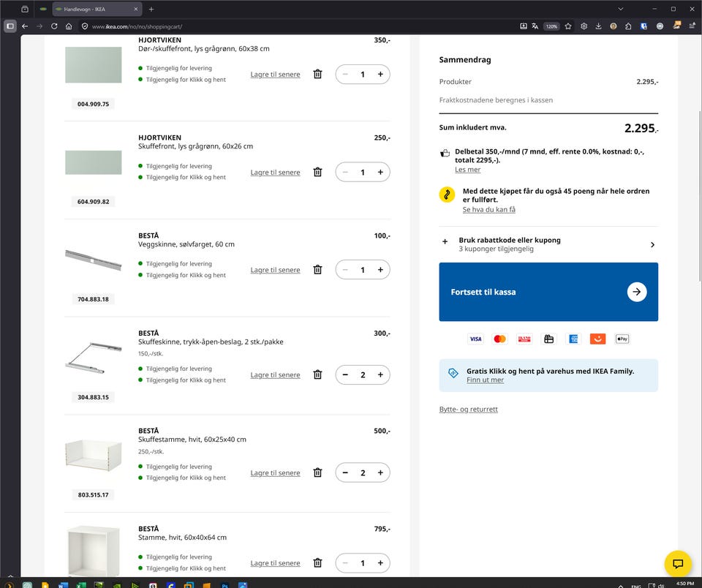702x588 pixels.
Task: Open the browser extensions puzzle icon
Action: (x=628, y=26)
